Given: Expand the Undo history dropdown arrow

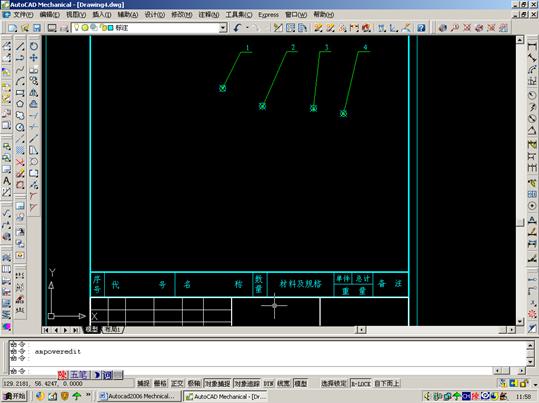Looking at the screenshot, I should (x=247, y=28).
